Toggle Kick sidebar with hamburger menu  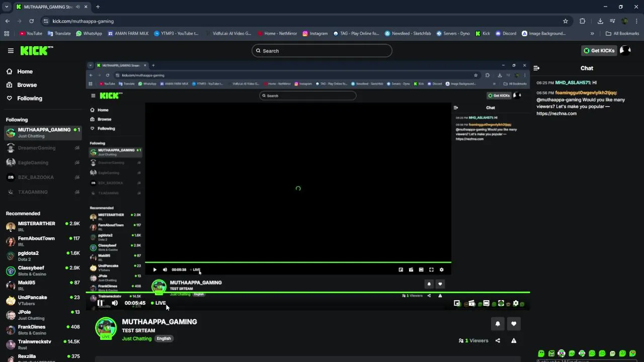pos(11,51)
